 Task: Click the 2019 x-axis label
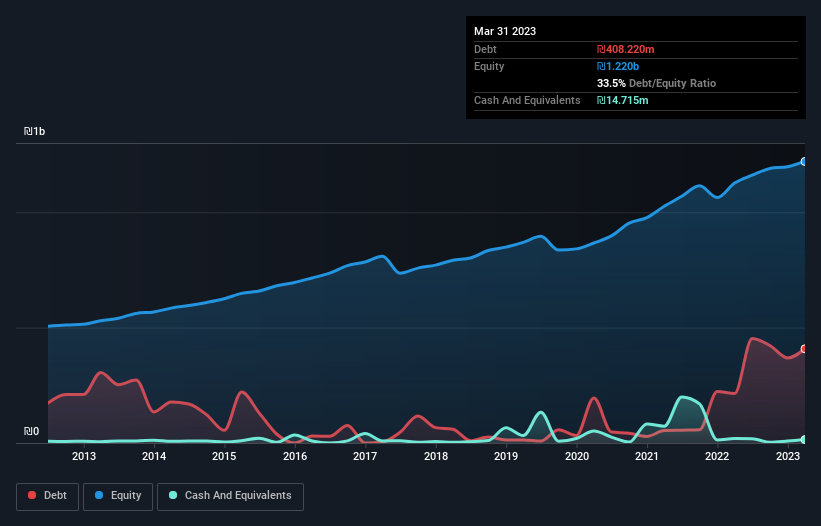(506, 456)
